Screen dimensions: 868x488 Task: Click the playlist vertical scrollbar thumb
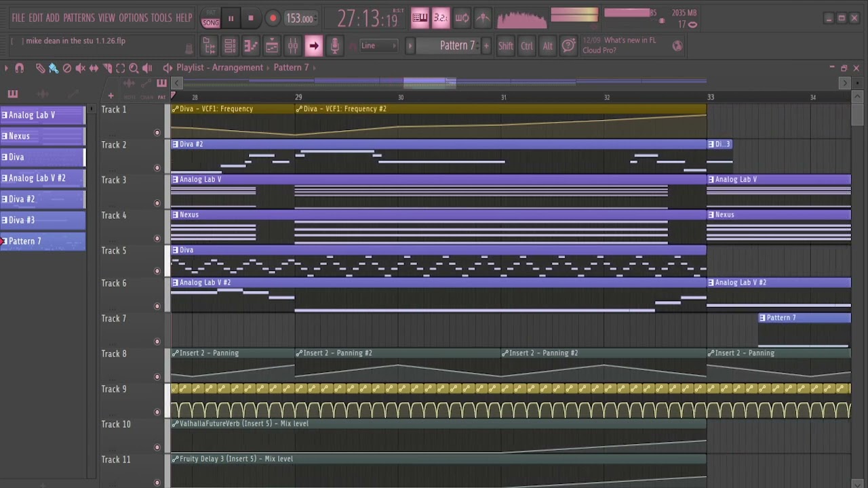(x=856, y=114)
